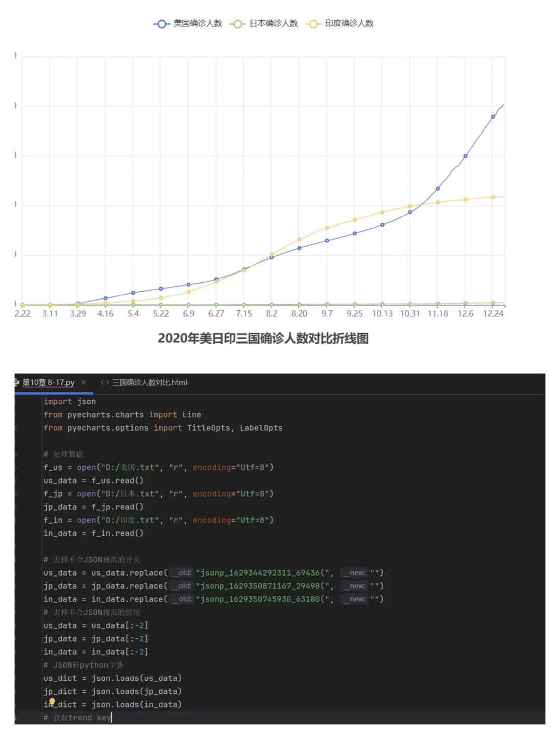Select the 第10章 8-17.py tab
Screen dimensions: 560x739
pos(49,382)
